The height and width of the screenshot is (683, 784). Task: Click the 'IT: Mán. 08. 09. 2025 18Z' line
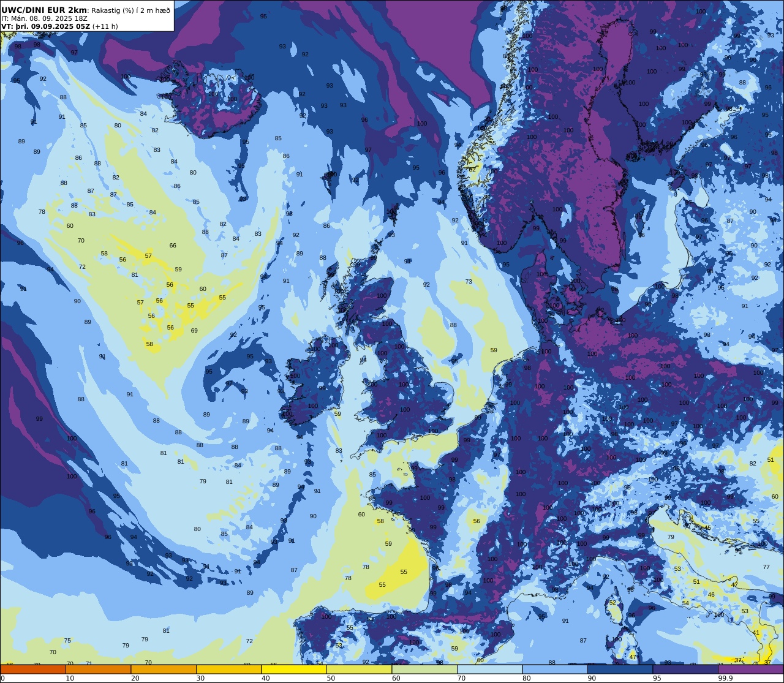coord(44,18)
